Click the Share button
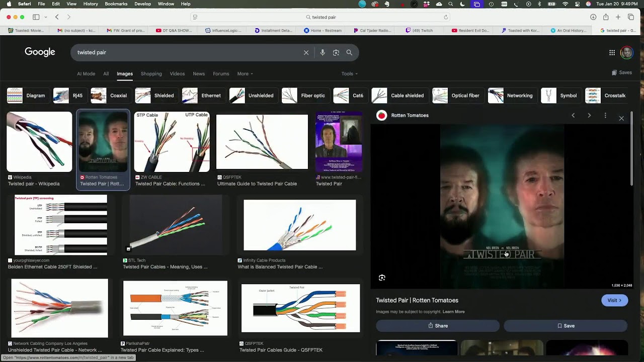644x362 pixels. (x=438, y=326)
